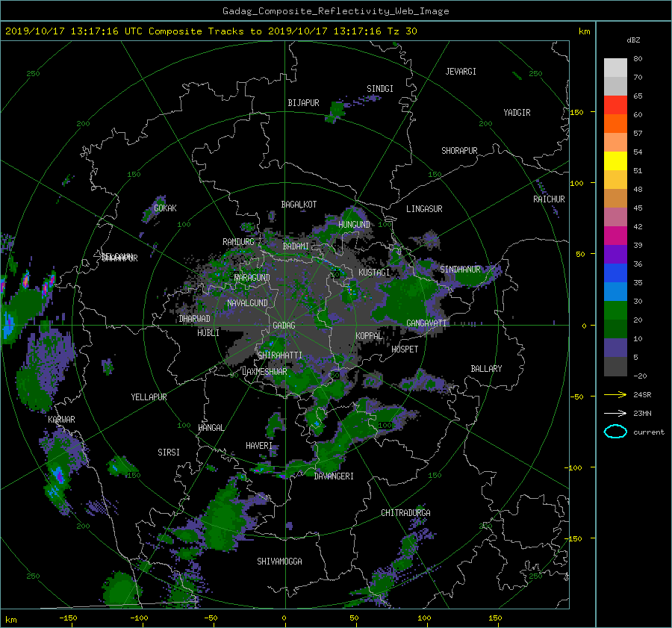Click the SHORAPUR city label

tap(459, 151)
